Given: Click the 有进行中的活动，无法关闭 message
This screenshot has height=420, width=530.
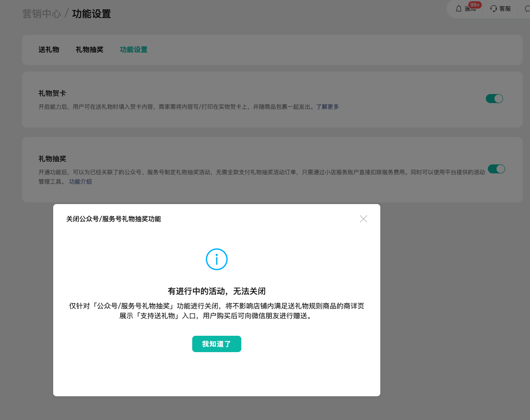Looking at the screenshot, I should [217, 291].
